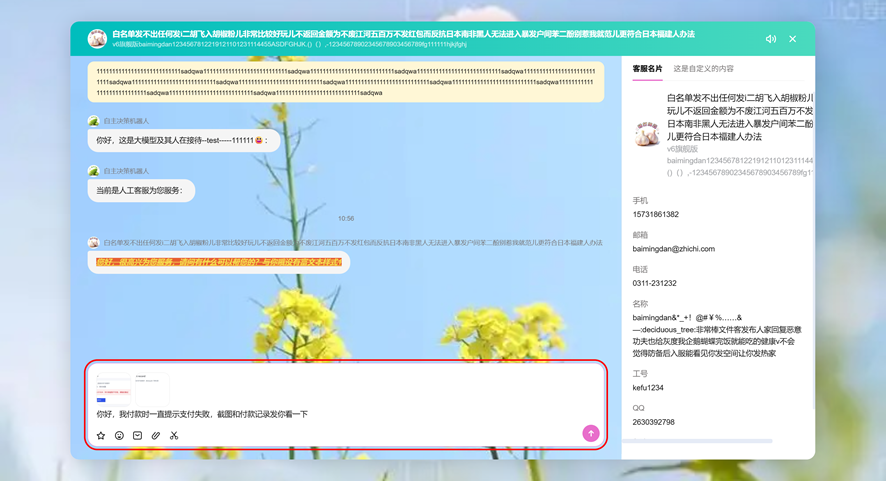Mute notifications with the speaker icon

[771, 39]
